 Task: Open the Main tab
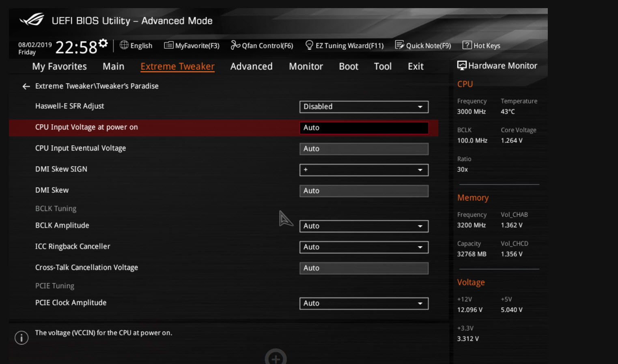(x=114, y=66)
